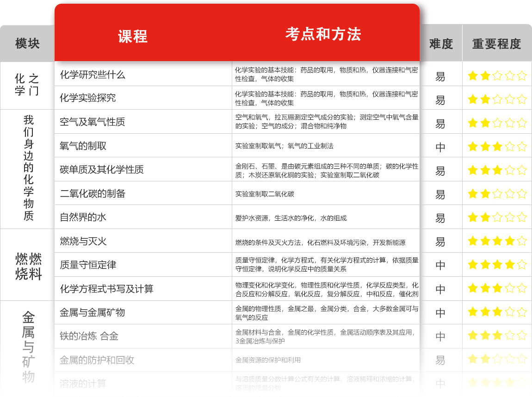The width and height of the screenshot is (532, 397).
Task: Select the course 自然界的水
Action: [83, 217]
